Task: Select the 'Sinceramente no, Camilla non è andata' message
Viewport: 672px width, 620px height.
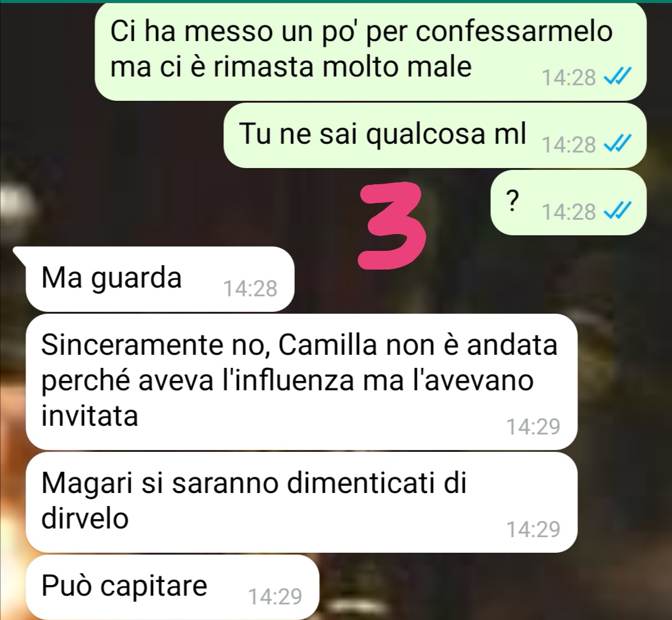Action: 302,382
